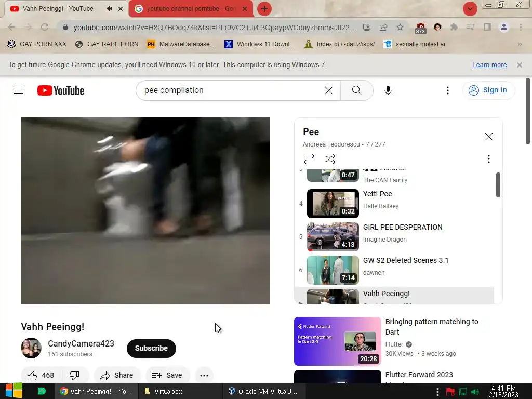
Task: Open Bringing pattern matching to Dart title
Action: [x=432, y=327]
